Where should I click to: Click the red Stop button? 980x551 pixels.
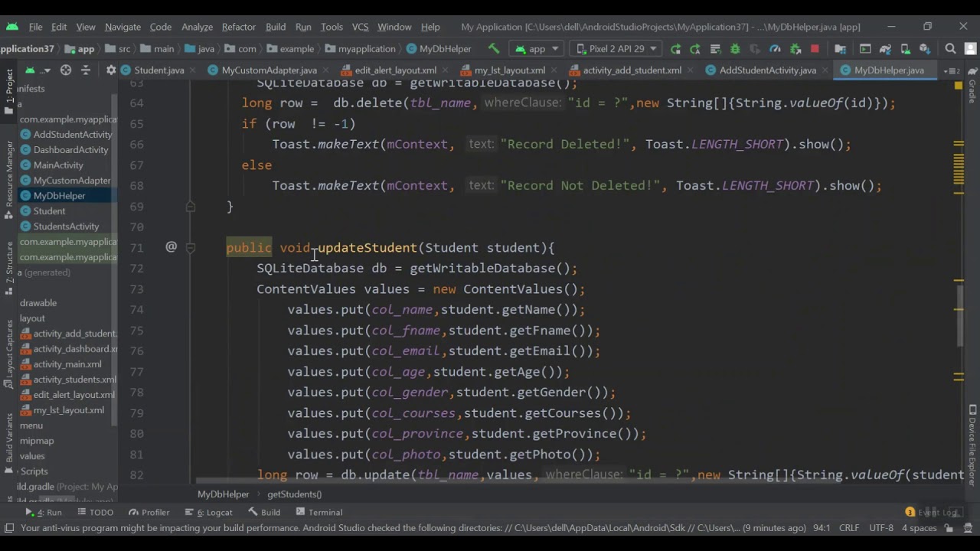point(815,48)
